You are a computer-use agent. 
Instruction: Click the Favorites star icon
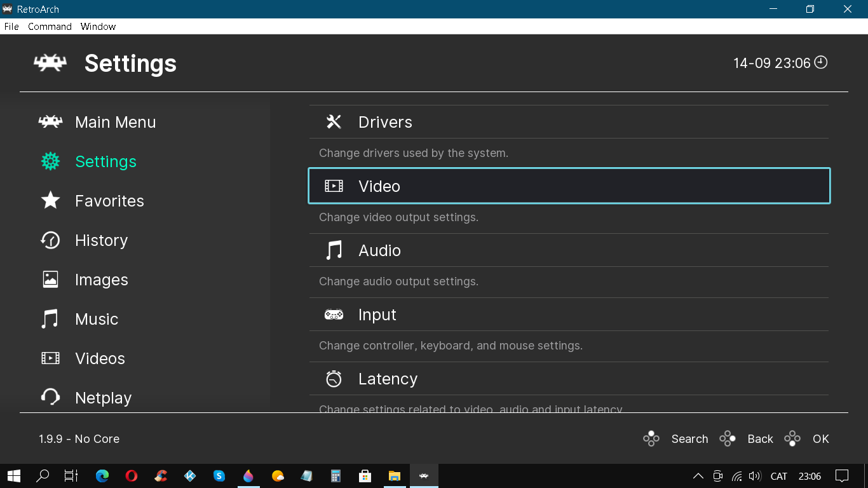coord(50,201)
